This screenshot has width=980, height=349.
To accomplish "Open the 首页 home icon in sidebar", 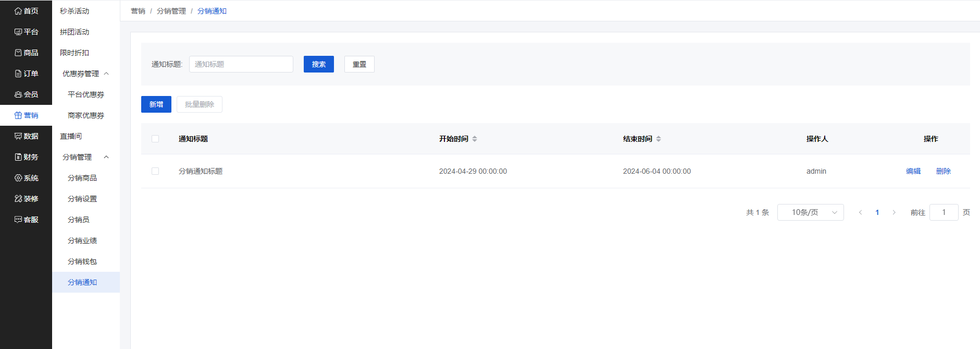I will tap(18, 11).
